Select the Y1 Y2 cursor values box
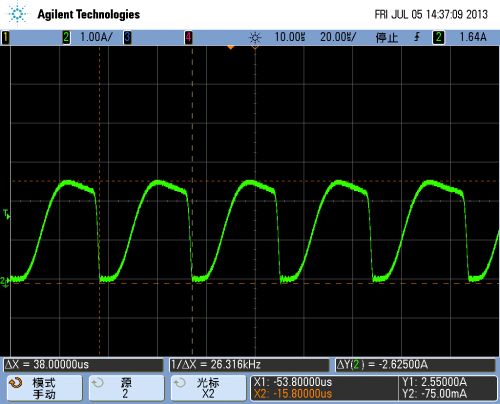The width and height of the screenshot is (500, 404). 447,388
